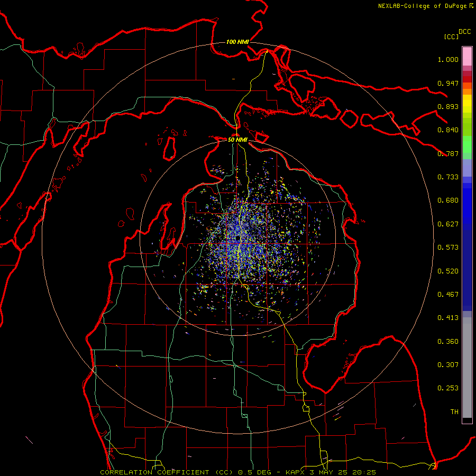Viewport: 476px width, 476px height.
Task: Click the 0.733 color scale value
Action: (448, 177)
